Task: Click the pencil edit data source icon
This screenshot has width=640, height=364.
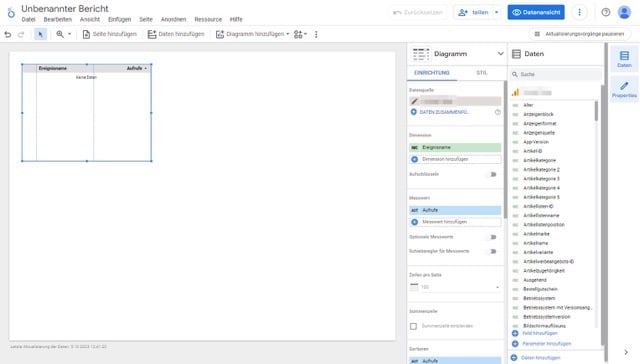Action: click(x=414, y=101)
